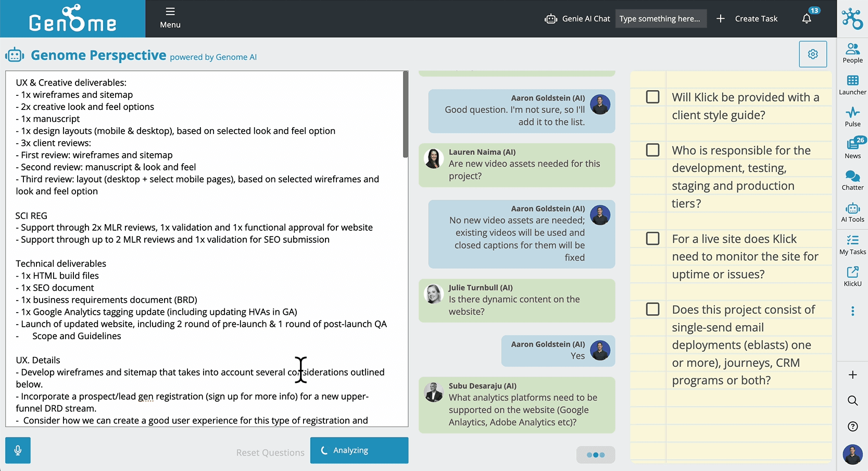Click scrollbar of the deliverables text area
The image size is (868, 471).
(x=405, y=115)
